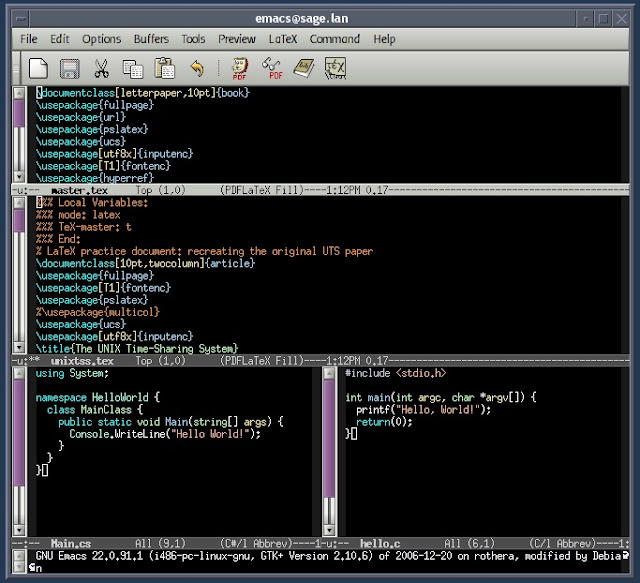Open the Preview menu
The width and height of the screenshot is (640, 583).
coord(237,39)
